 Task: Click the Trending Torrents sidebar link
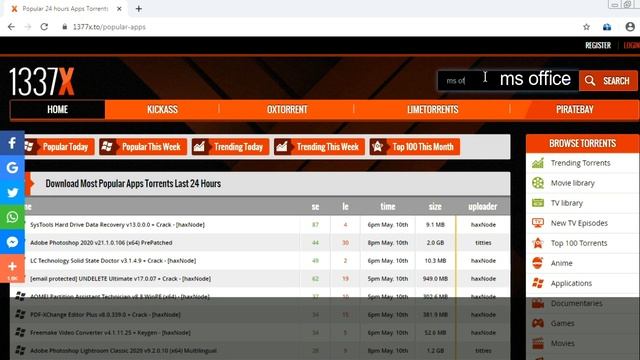580,163
